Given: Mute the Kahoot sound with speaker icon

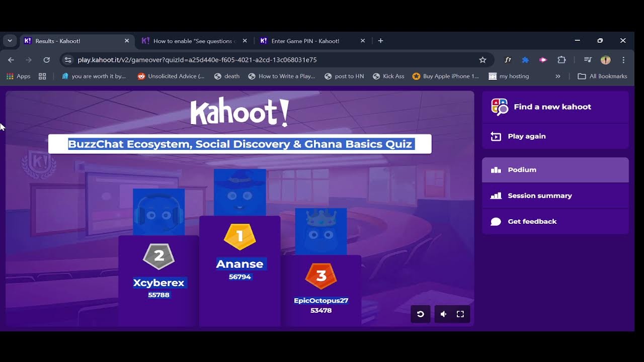Looking at the screenshot, I should coord(443,314).
